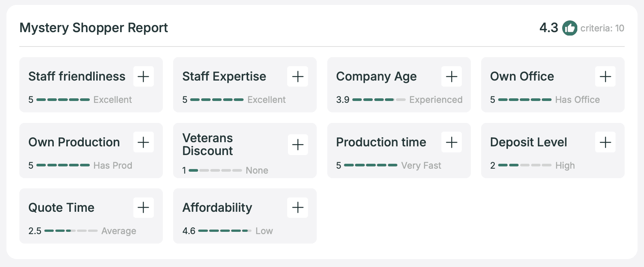Click the Production time plus icon
The image size is (644, 267).
tap(451, 142)
